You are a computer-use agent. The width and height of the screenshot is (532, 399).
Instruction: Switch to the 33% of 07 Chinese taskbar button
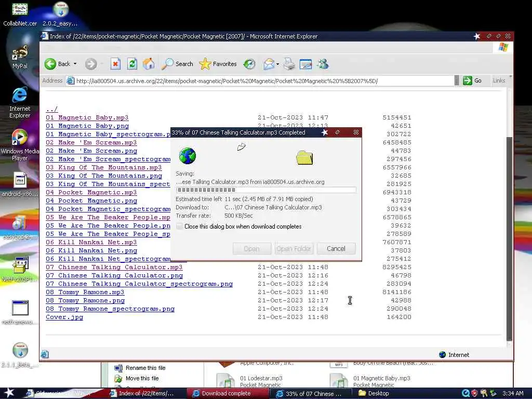(310, 393)
